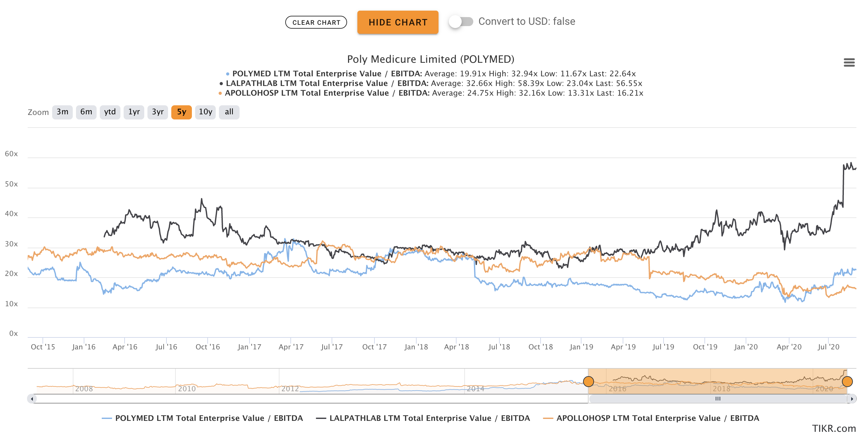Click the 6m zoom button

pyautogui.click(x=86, y=112)
